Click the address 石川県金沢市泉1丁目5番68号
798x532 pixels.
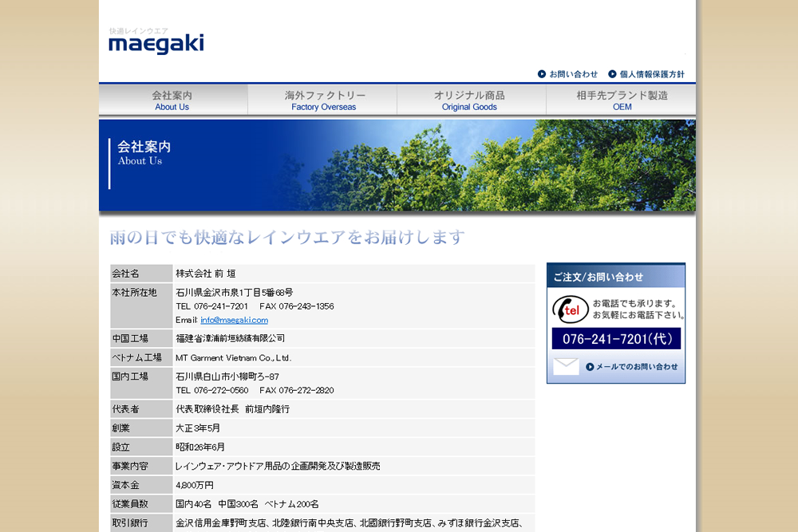(x=235, y=293)
